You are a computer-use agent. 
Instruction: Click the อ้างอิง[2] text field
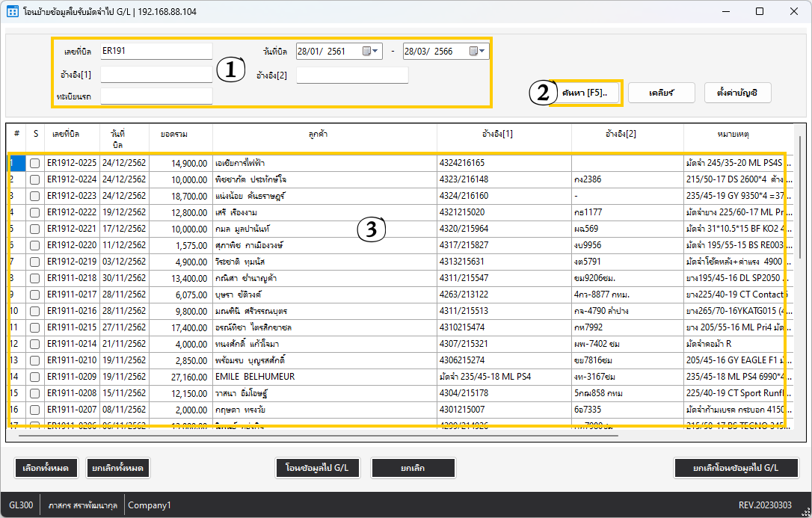pyautogui.click(x=352, y=75)
